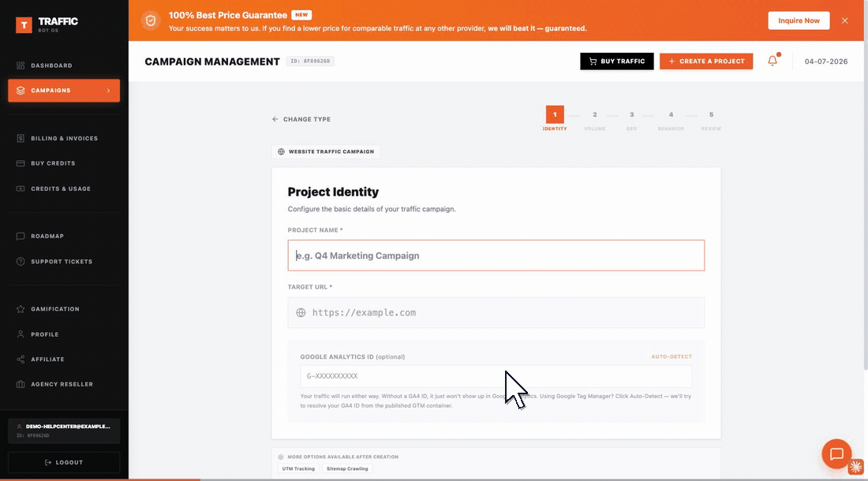Click the UTM Tracking tag
Viewport: 868px width, 481px height.
(298, 469)
